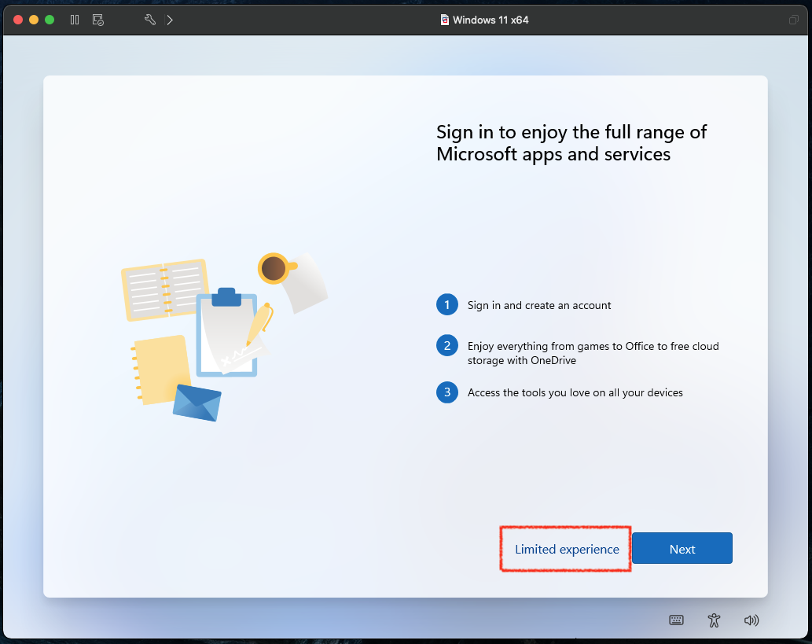Click the Windows 11 x64 document icon
This screenshot has width=812, height=644.
[444, 20]
